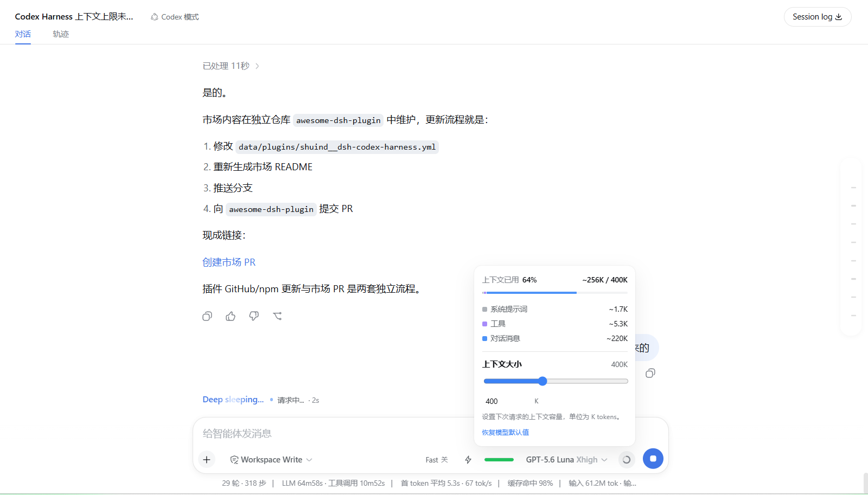Click the 对话消息 row in context popup
The height and width of the screenshot is (495, 868).
click(555, 338)
